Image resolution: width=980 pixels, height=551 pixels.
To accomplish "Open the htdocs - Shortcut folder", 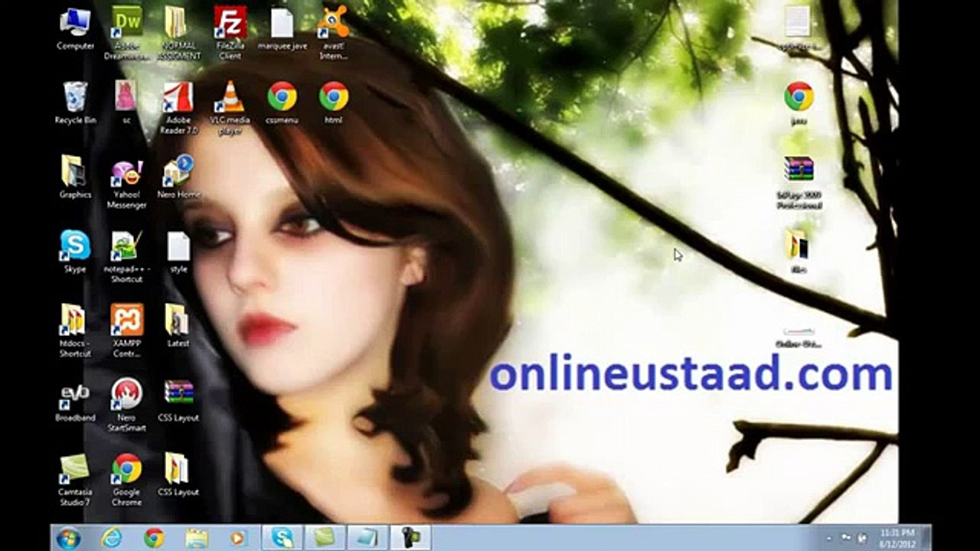I will 75,321.
